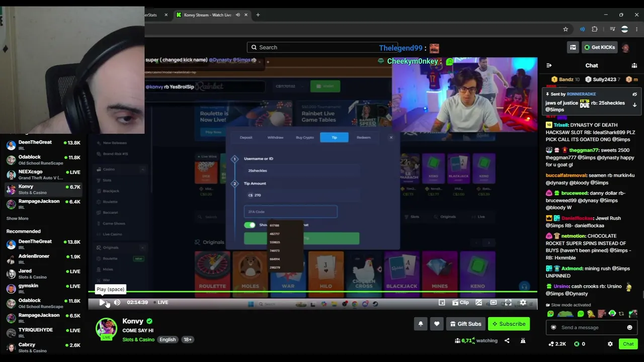Viewport: 644px width, 362px height.
Task: Open the KICKs balance showing 0
Action: 579,344
